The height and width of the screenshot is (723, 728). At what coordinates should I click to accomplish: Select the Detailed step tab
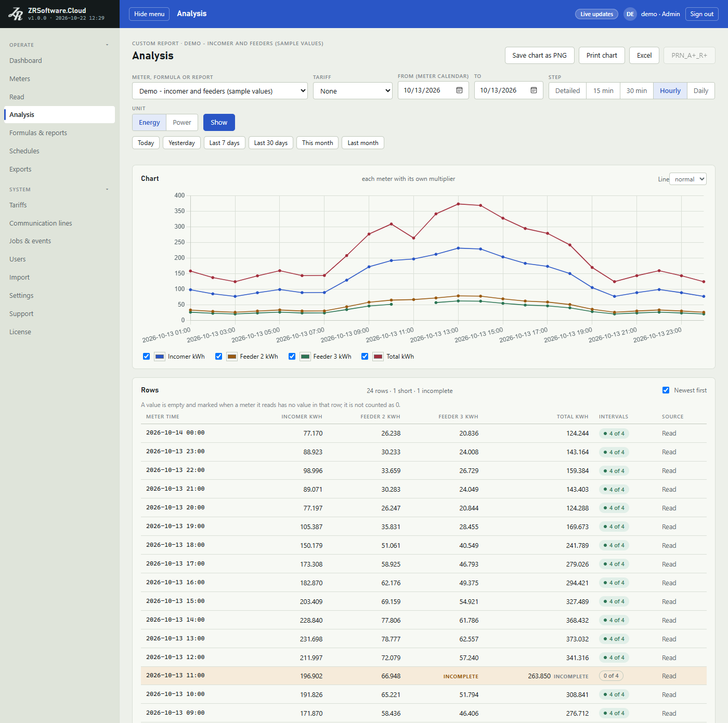567,91
